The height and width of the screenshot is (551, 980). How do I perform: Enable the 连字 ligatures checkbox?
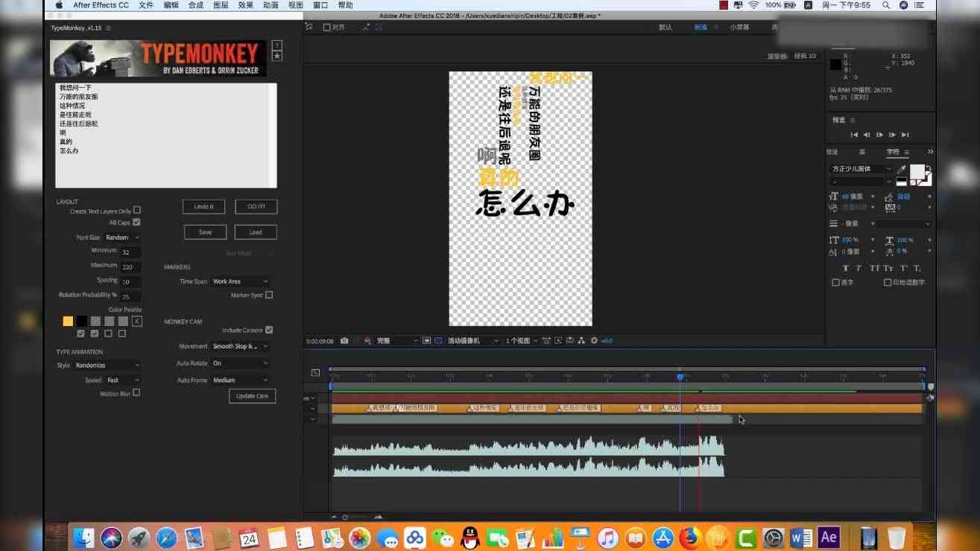coord(835,282)
